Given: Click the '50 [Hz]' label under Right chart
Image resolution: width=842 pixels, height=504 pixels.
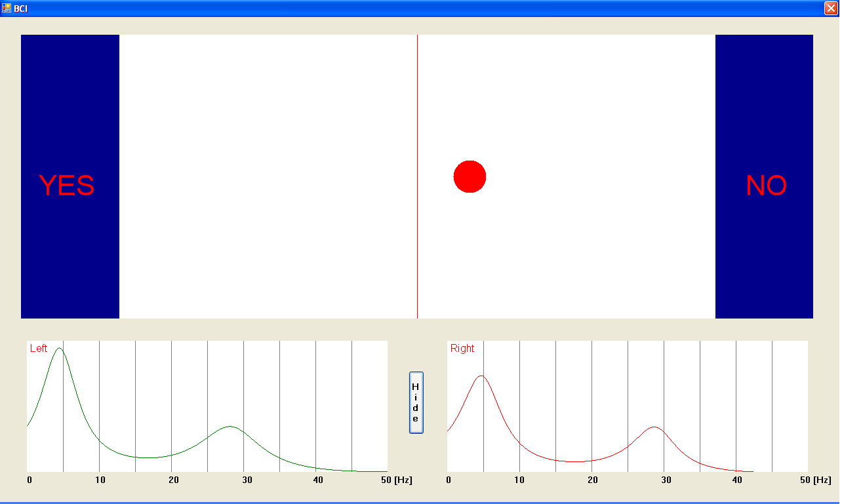Looking at the screenshot, I should (x=815, y=480).
